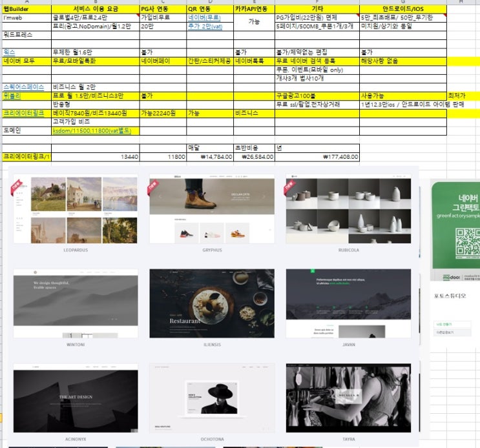Select the GRYPHUS shoe template thumbnail

tap(212, 209)
